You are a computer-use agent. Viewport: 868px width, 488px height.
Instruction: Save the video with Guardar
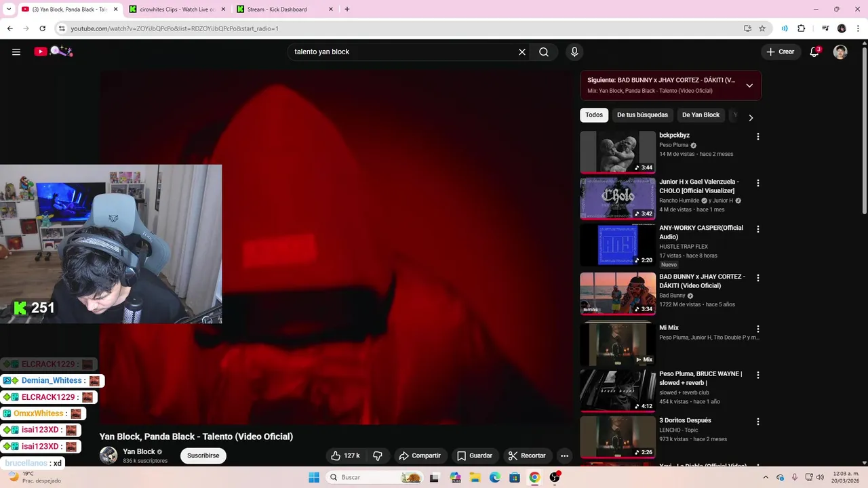point(475,455)
